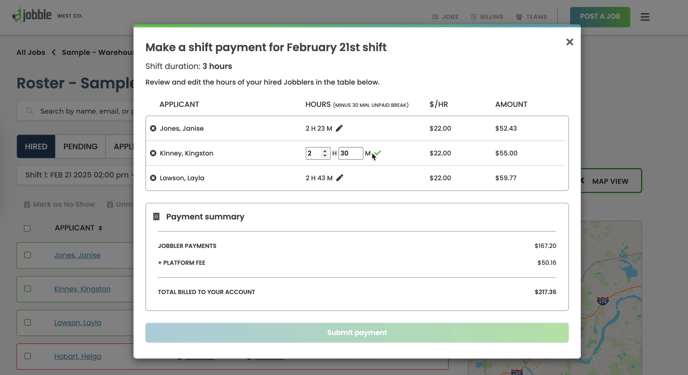688x375 pixels.
Task: Toggle the select-all applicants checkbox
Action: 27,228
